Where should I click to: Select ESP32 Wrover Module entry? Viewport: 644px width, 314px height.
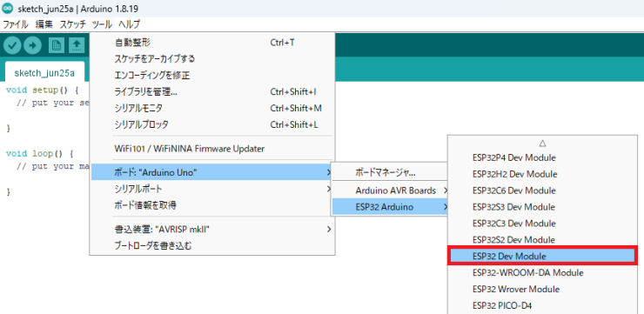[516, 289]
